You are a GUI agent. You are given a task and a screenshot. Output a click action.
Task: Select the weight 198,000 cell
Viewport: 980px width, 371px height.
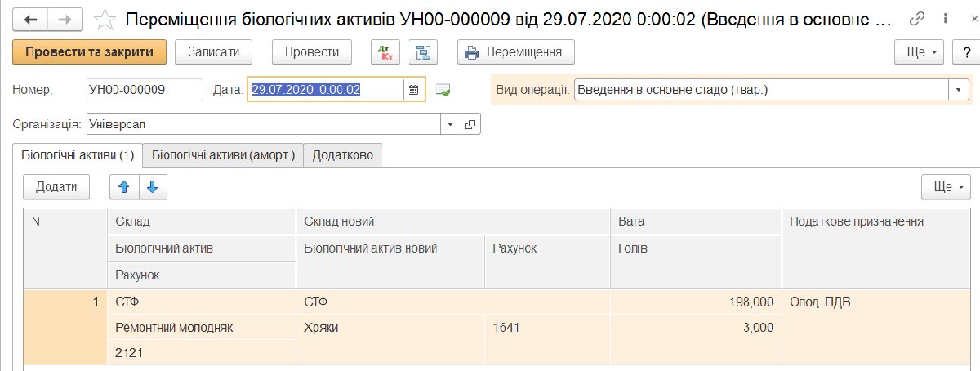coord(696,302)
